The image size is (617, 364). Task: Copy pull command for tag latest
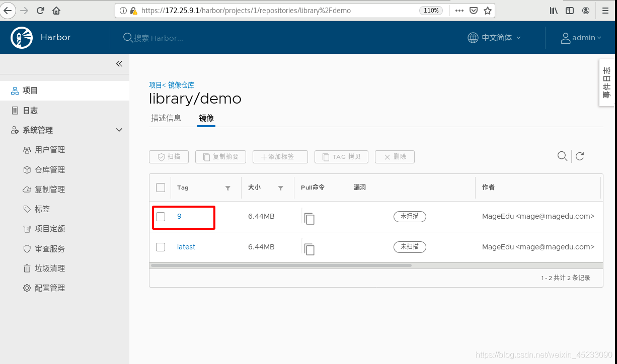click(309, 249)
